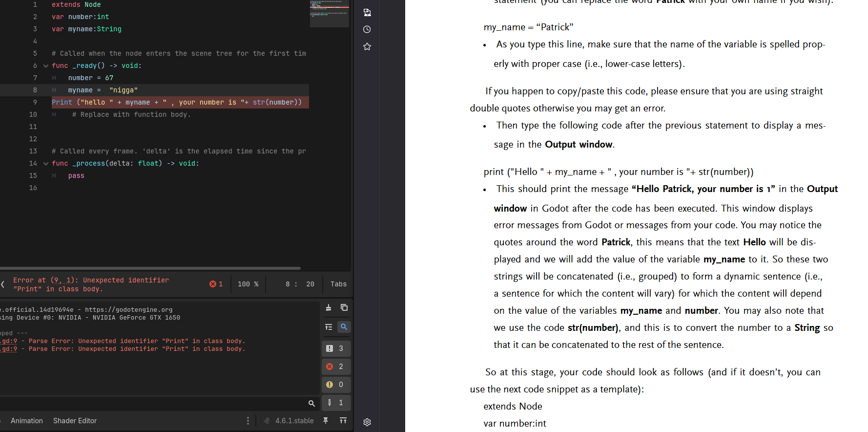This screenshot has height=432, width=868.
Task: Open the remote devices sidebar icon
Action: click(x=367, y=13)
